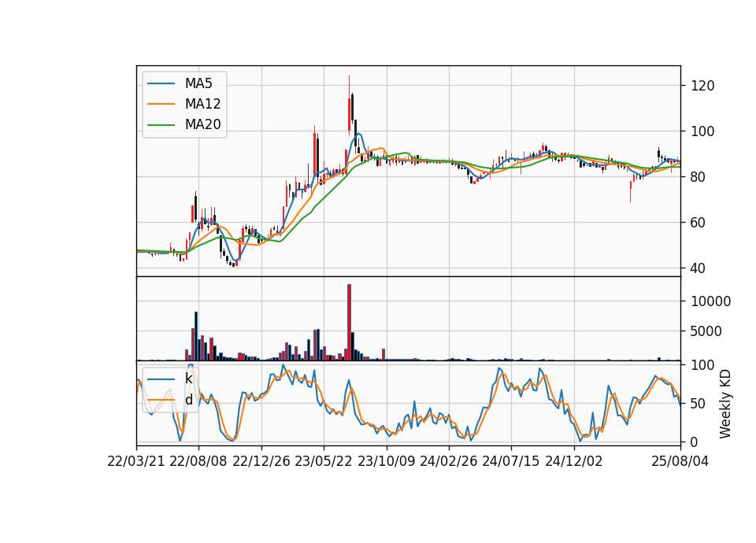
Task: Click the MA12 legend label
Action: coord(202,104)
